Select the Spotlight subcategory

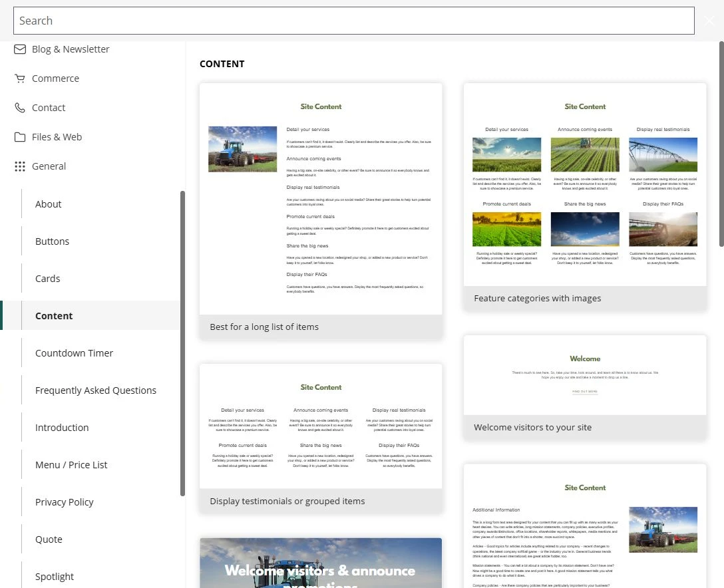(55, 577)
